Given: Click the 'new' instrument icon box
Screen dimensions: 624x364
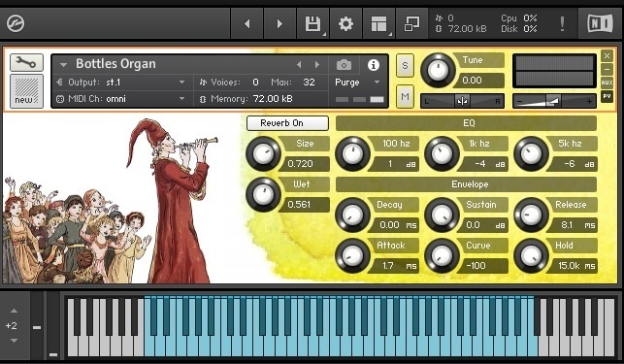Looking at the screenshot, I should point(26,91).
